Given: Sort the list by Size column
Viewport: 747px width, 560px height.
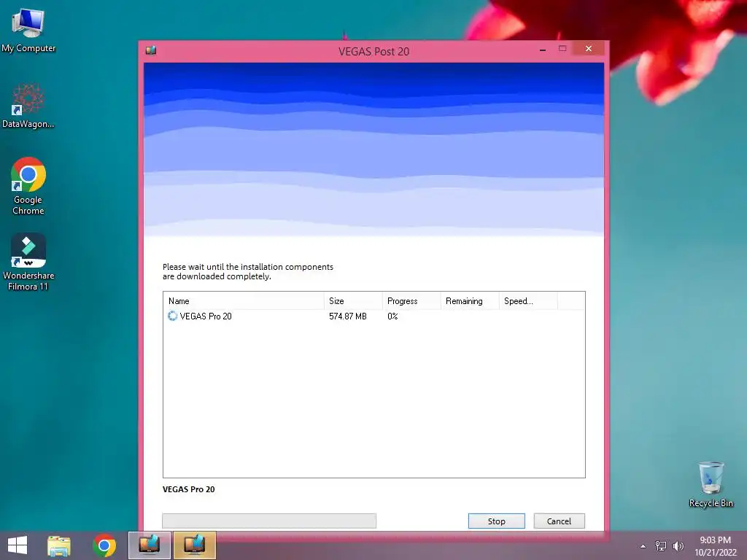Looking at the screenshot, I should 353,301.
